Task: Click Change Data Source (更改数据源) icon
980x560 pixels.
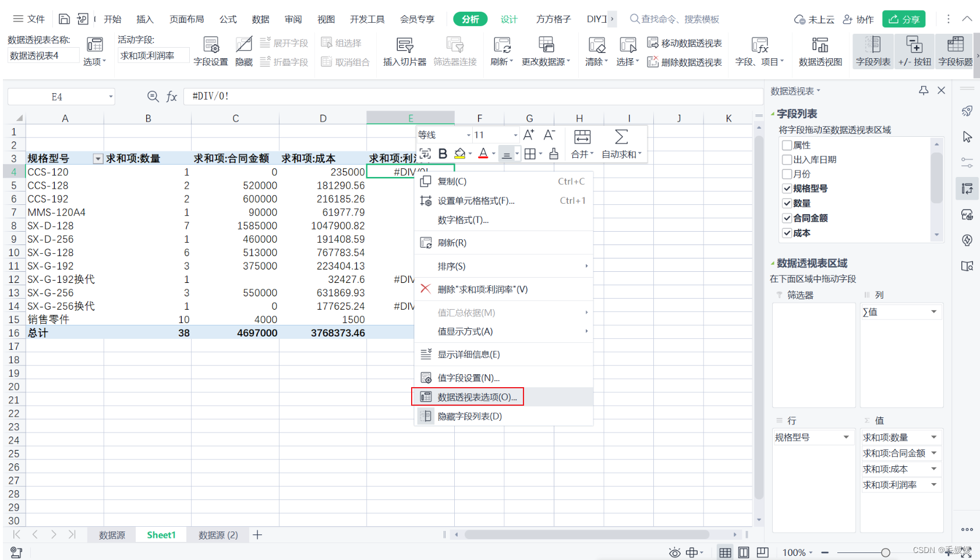Action: tap(546, 45)
